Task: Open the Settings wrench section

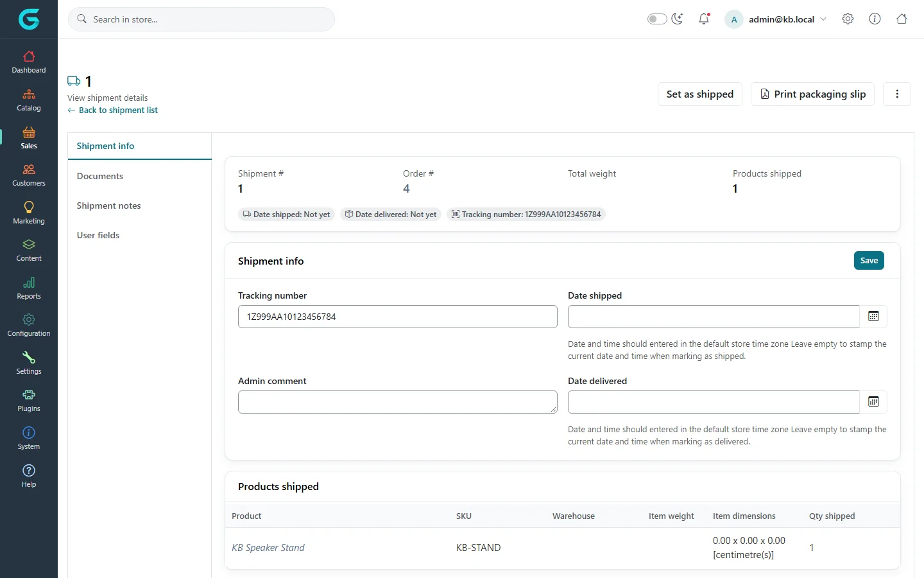Action: tap(29, 363)
